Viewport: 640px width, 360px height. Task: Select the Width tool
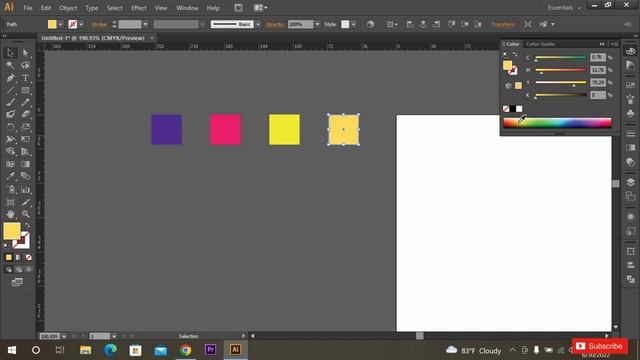click(x=11, y=139)
